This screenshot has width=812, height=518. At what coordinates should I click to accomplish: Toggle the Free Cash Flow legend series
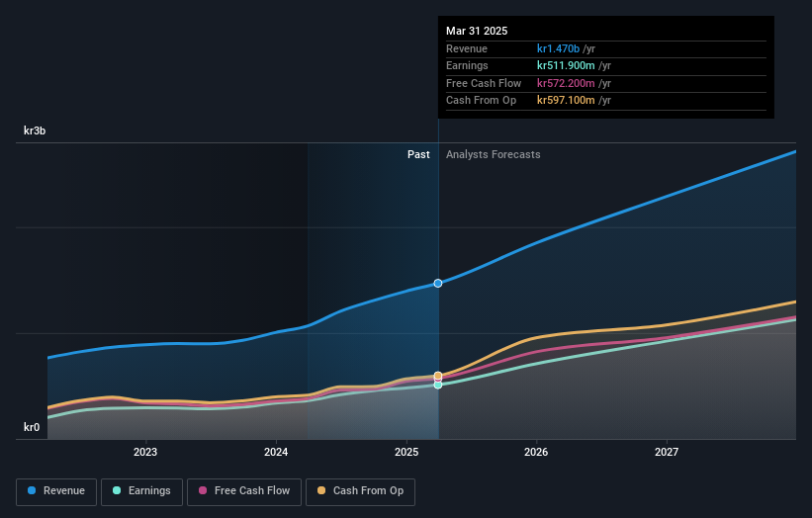[244, 491]
